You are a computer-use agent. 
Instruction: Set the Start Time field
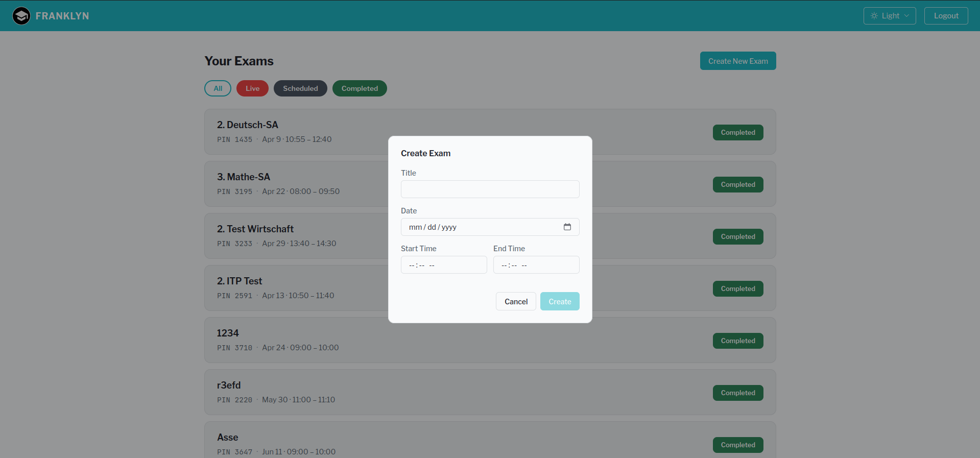(444, 264)
